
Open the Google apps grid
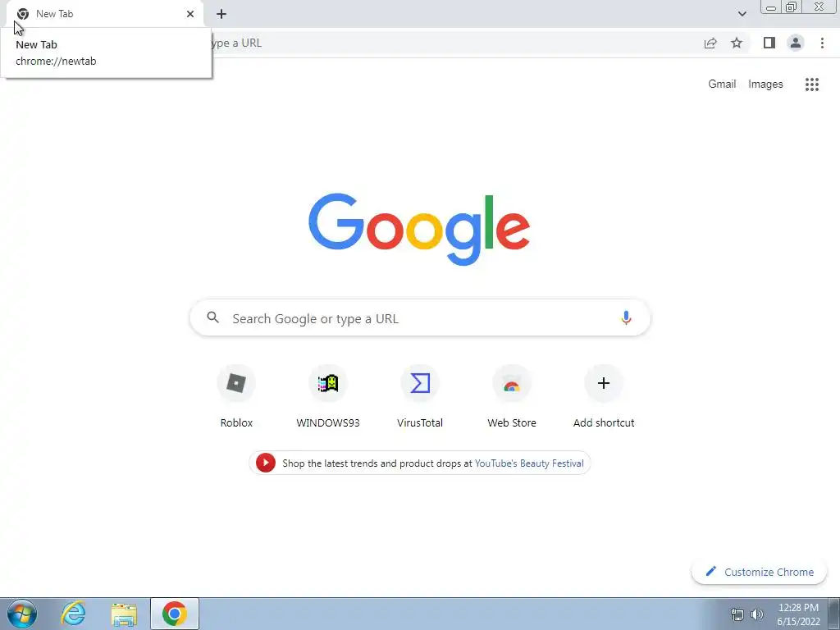tap(811, 84)
